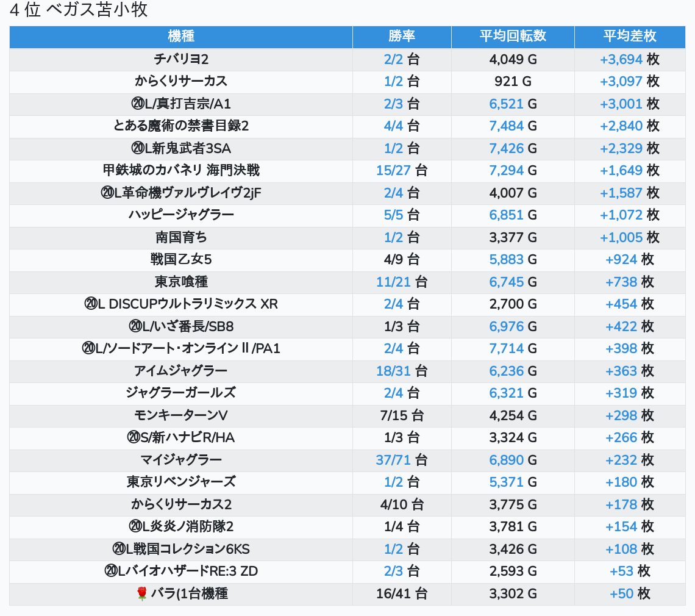Click ⑳LバイオハザードRE:3 ZD machine name
Screen dimensions: 695x616
tap(181, 571)
